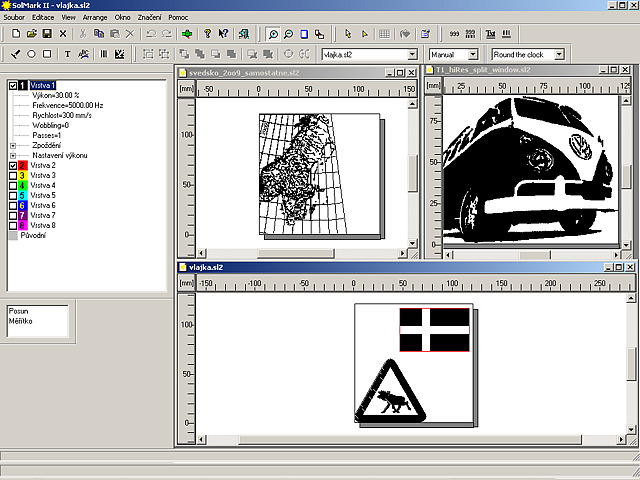Click the green Vrstva 4 color swatch

[x=22, y=185]
